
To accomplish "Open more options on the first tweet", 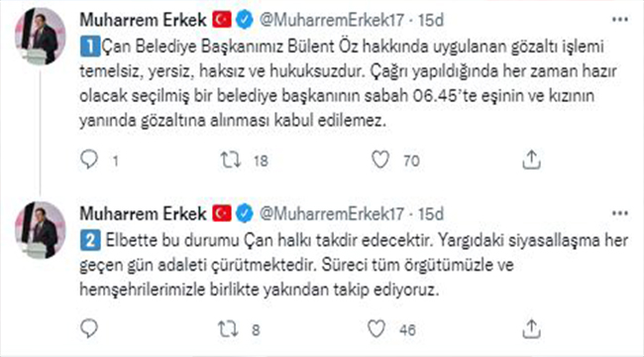I will point(620,19).
